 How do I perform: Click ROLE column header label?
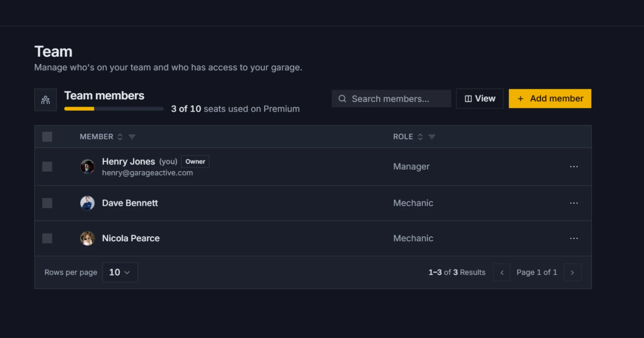403,137
